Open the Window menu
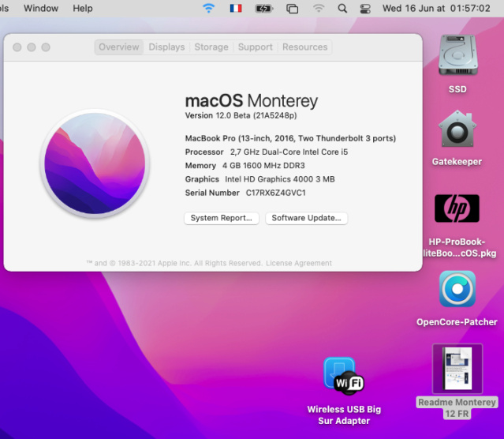 point(41,8)
